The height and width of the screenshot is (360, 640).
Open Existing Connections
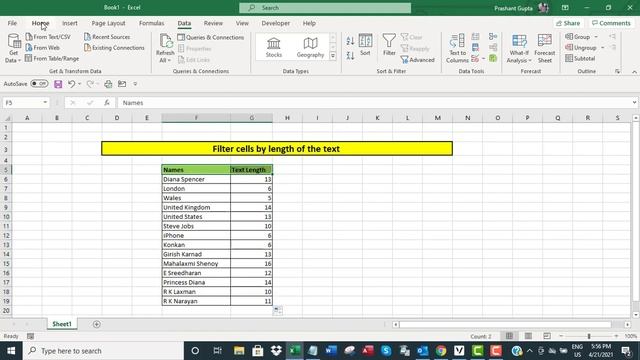point(114,48)
